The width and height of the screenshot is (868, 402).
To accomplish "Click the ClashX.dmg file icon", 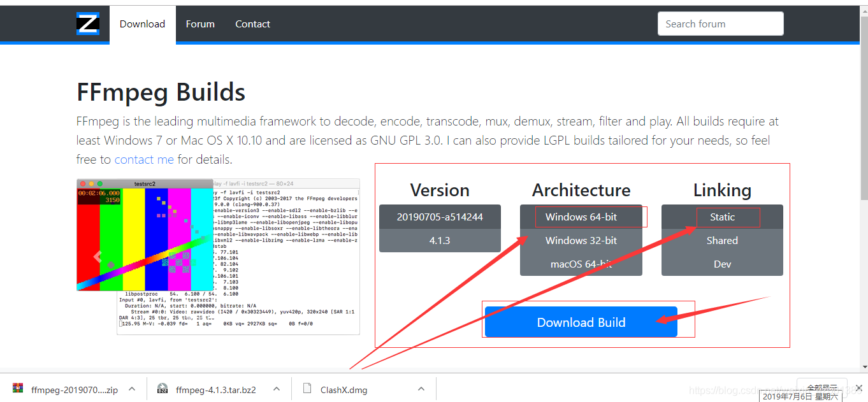I will tap(307, 389).
